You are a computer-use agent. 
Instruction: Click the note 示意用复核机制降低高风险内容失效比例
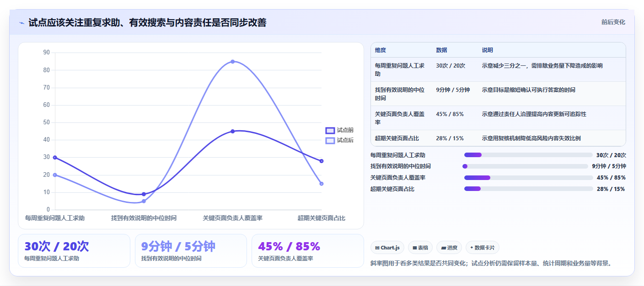531,138
